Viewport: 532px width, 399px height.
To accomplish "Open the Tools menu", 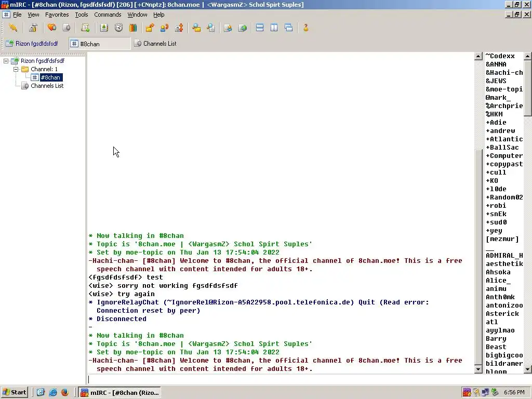I will (82, 15).
